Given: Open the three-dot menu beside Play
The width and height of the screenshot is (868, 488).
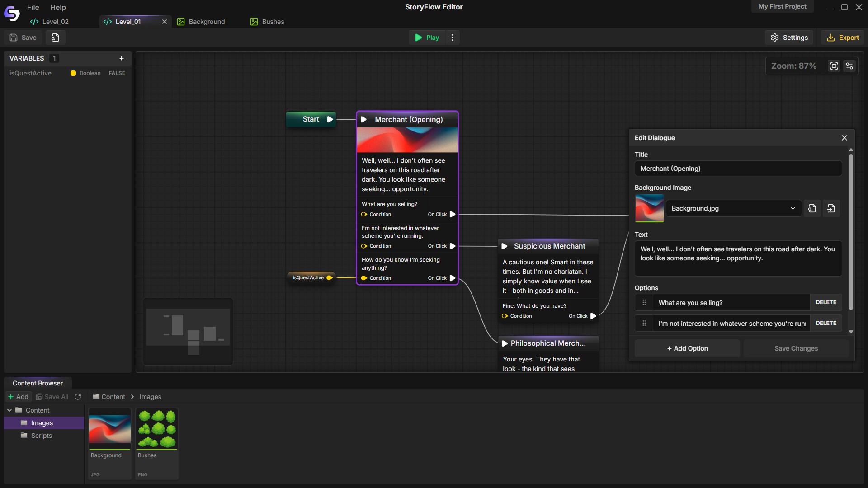Looking at the screenshot, I should pos(453,38).
